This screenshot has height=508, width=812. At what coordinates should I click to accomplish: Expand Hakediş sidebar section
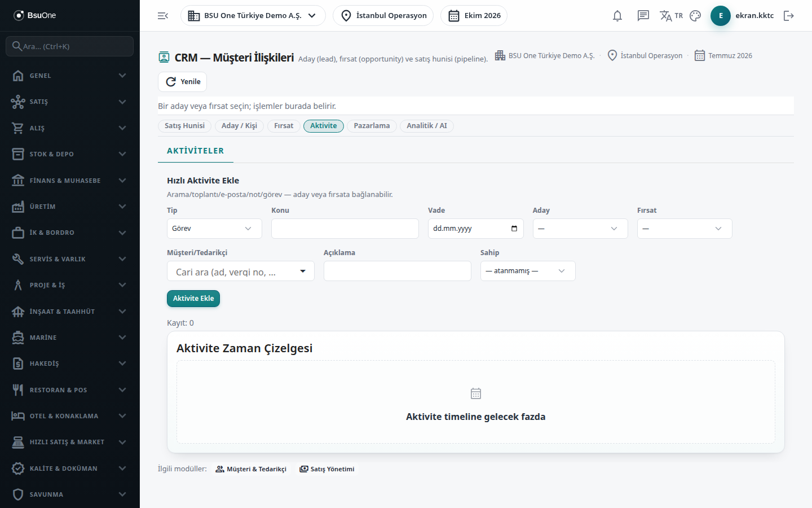pyautogui.click(x=70, y=364)
